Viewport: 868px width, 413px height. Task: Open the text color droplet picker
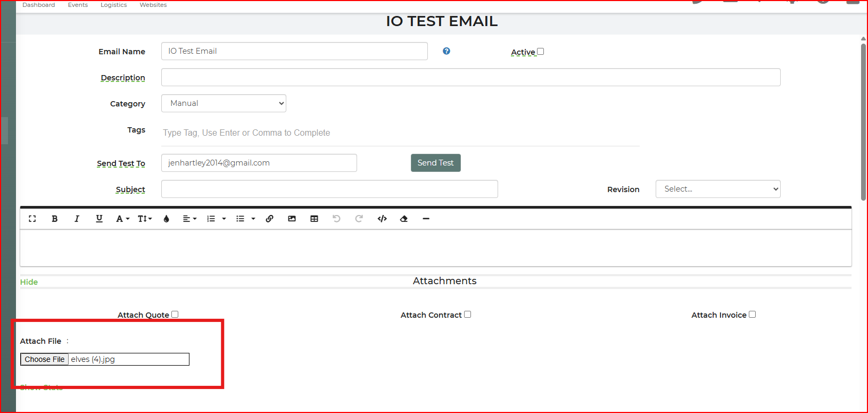(x=166, y=219)
